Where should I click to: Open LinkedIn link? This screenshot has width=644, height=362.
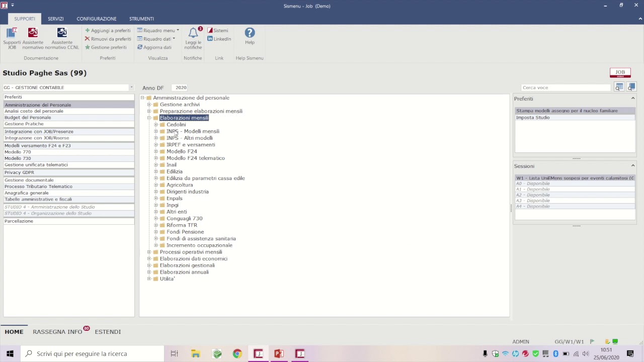[x=219, y=39]
